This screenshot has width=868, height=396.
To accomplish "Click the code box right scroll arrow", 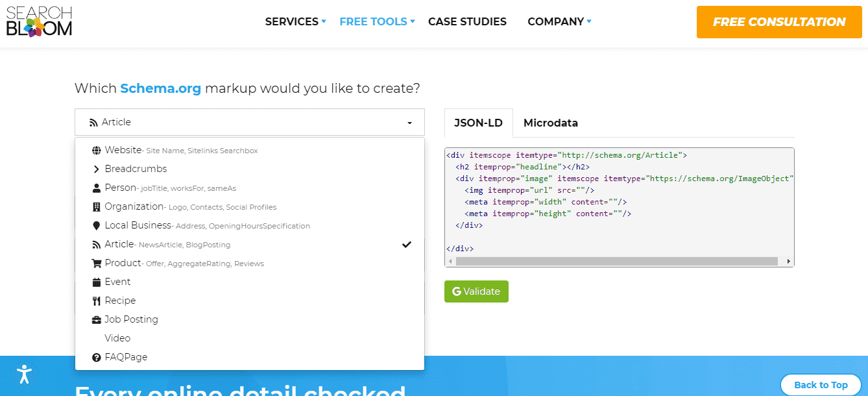I will tap(789, 261).
